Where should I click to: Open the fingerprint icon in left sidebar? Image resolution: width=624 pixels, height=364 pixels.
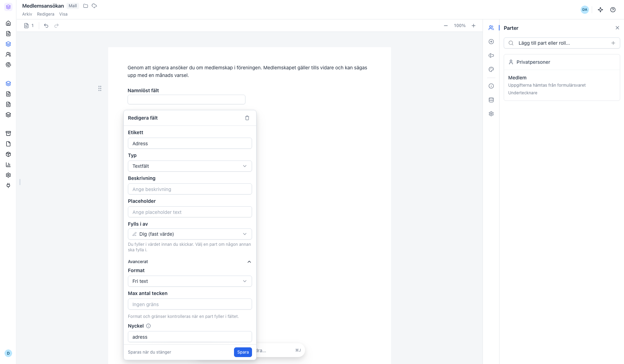(x=8, y=65)
